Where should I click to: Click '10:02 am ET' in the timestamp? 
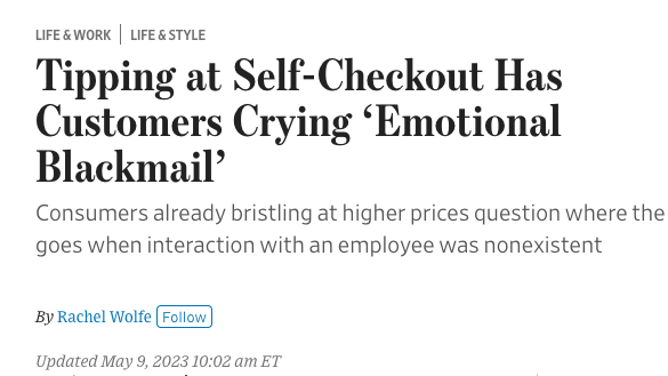(236, 361)
